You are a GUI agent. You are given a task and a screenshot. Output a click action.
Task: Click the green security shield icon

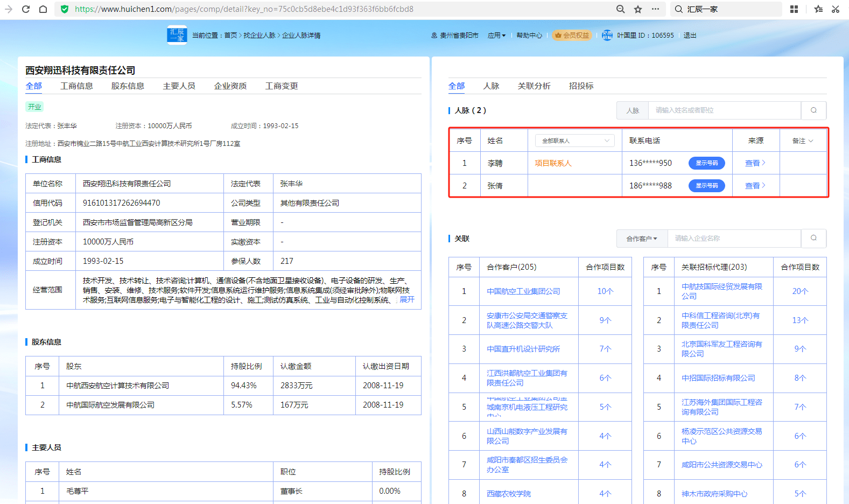pos(65,9)
